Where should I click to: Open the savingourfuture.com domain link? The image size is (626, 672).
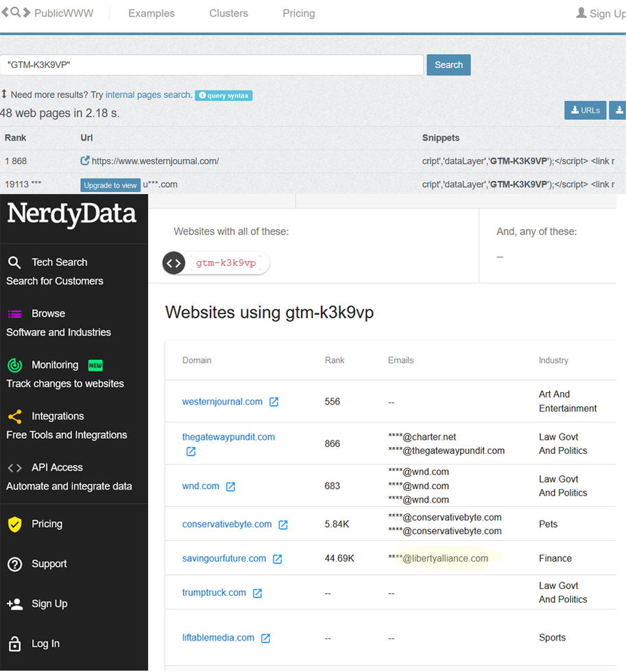(224, 559)
